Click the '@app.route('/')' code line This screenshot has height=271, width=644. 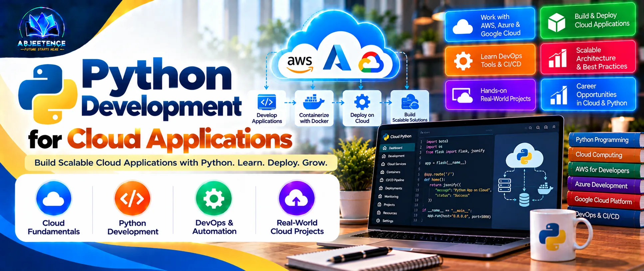coord(439,174)
